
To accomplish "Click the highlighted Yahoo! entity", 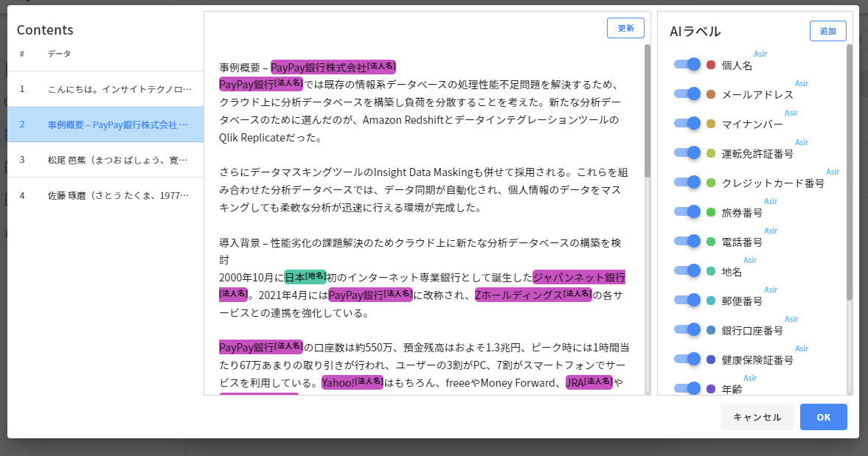I will tap(352, 382).
